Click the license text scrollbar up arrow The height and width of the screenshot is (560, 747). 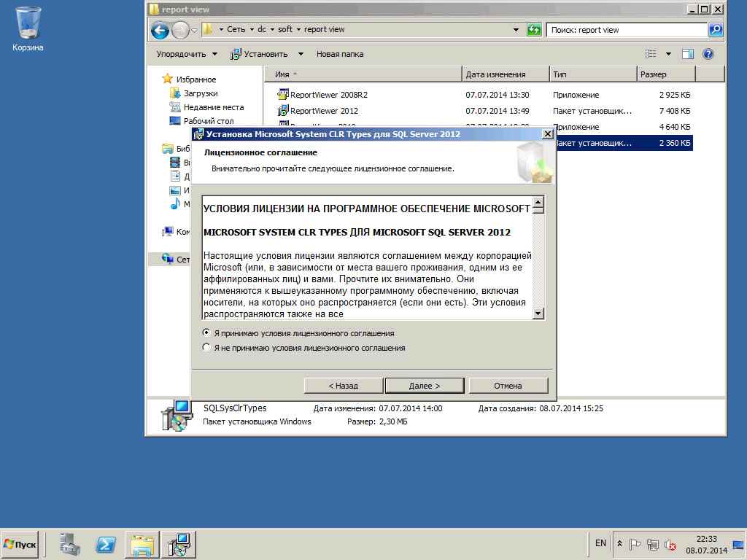[x=538, y=202]
